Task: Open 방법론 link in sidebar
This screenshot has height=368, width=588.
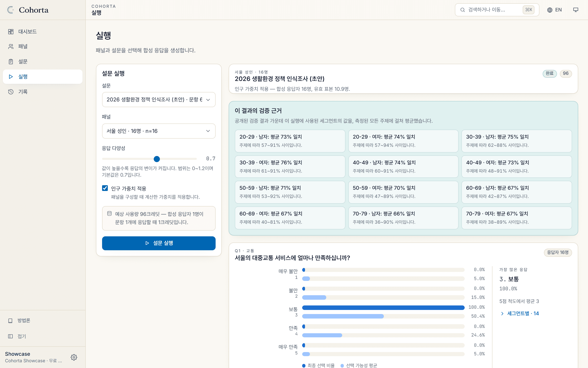Action: coord(42,321)
